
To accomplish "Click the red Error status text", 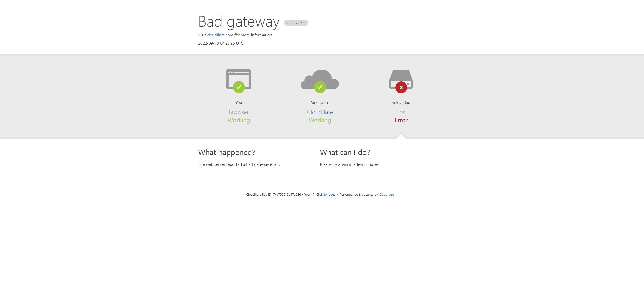I will pos(401,120).
